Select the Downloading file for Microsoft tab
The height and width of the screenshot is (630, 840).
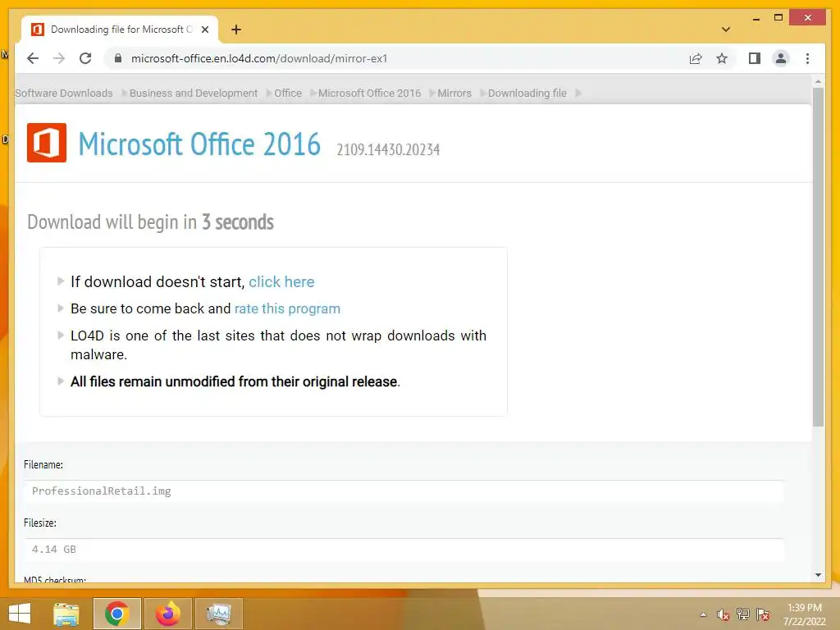point(120,30)
